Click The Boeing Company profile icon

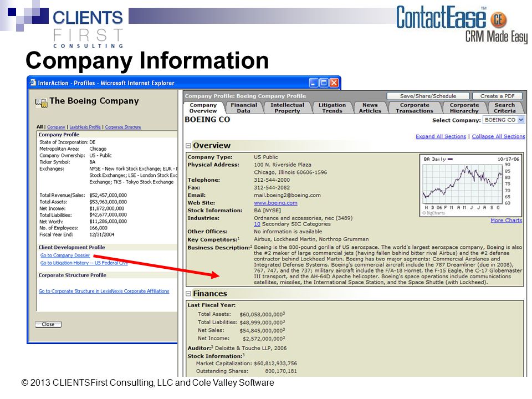click(42, 103)
